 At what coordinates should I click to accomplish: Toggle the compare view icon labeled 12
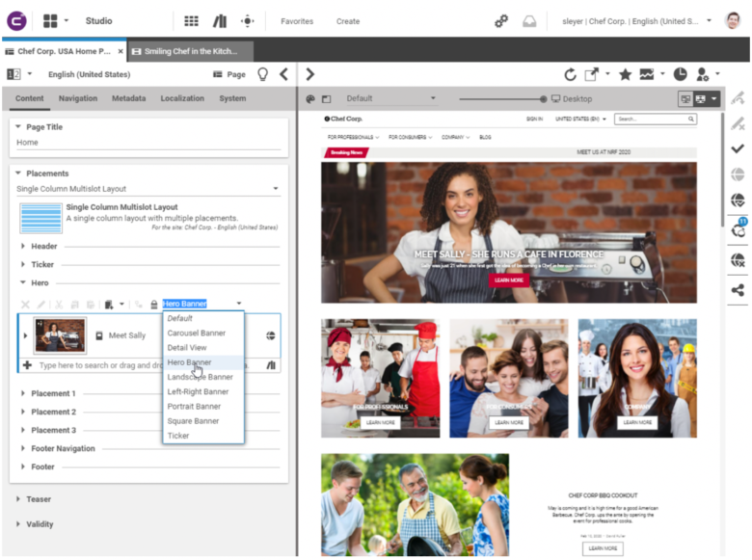coord(13,74)
